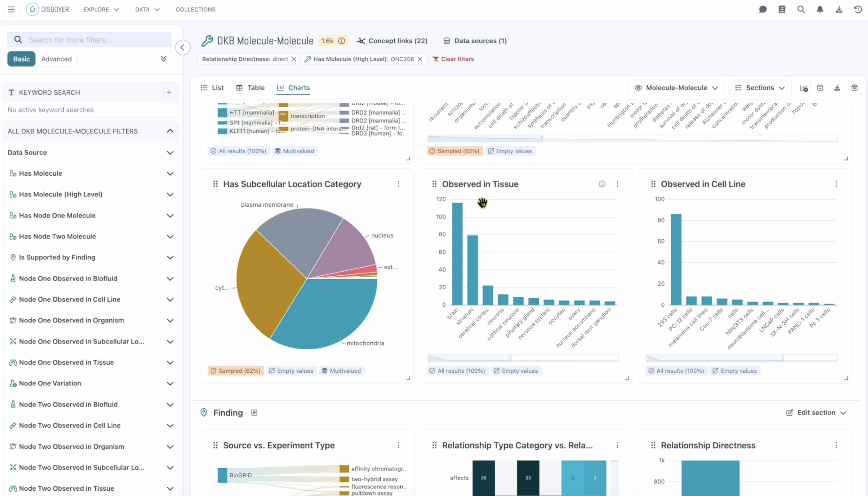
Task: Open the chat comments icon in header
Action: coord(763,9)
